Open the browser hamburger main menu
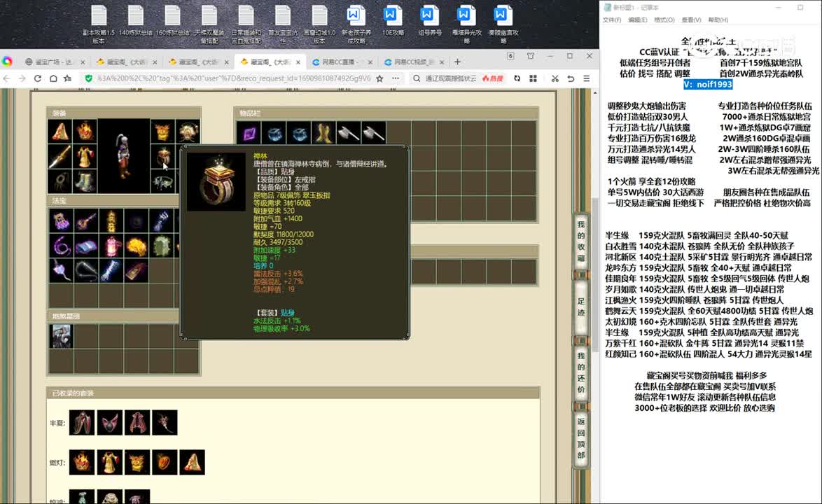This screenshot has width=822, height=504. tap(587, 78)
